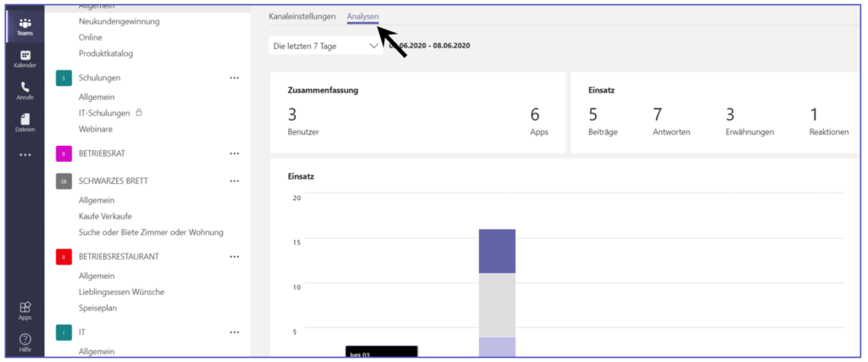Click the 'Zusammenfassung' card heading
Image resolution: width=868 pixels, height=362 pixels.
pos(323,91)
